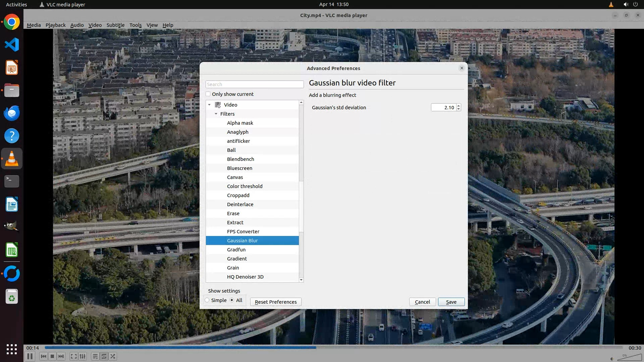Pause the video playback
Viewport: 644px width, 362px height.
pyautogui.click(x=30, y=356)
